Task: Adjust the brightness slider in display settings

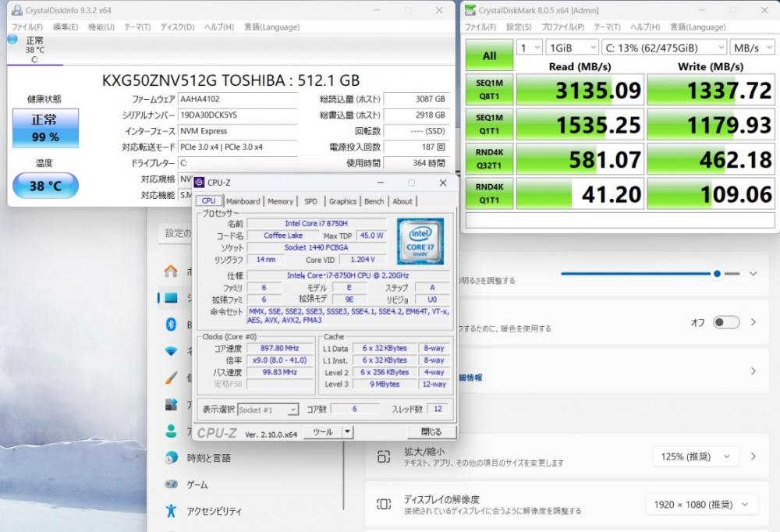Action: pos(651,274)
